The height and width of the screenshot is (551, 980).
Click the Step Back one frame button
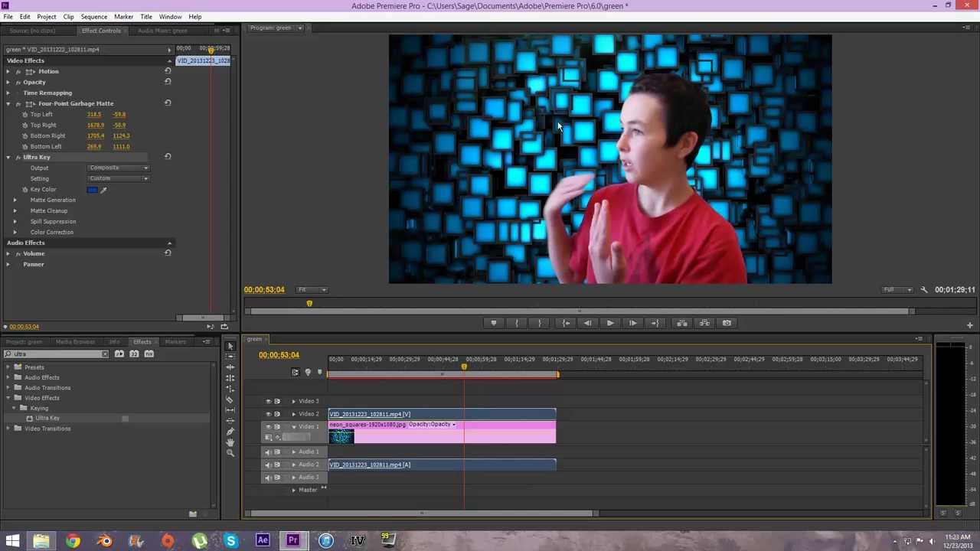pos(587,323)
